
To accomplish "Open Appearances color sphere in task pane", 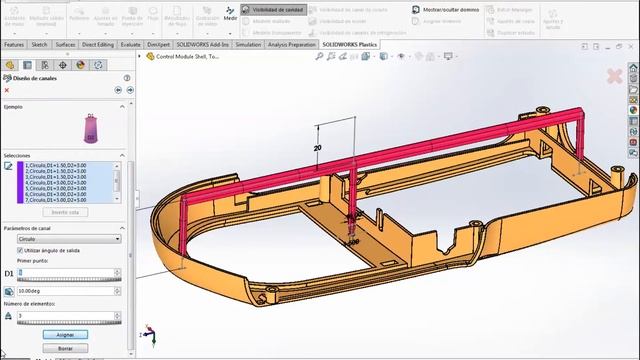I will click(633, 110).
